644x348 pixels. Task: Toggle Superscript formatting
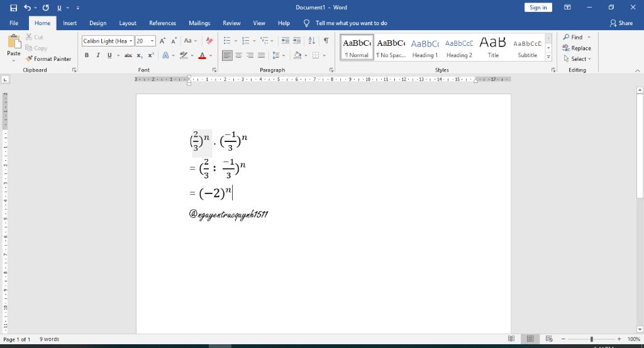point(151,55)
